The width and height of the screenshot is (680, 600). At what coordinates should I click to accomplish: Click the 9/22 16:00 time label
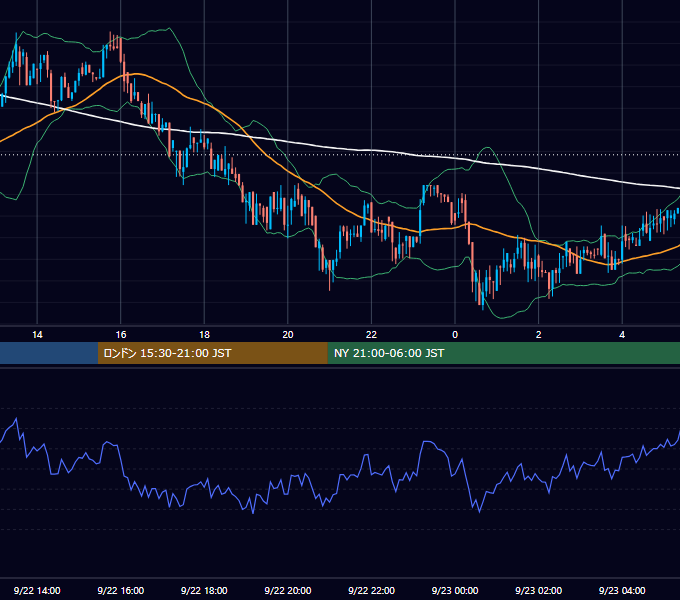click(x=121, y=590)
